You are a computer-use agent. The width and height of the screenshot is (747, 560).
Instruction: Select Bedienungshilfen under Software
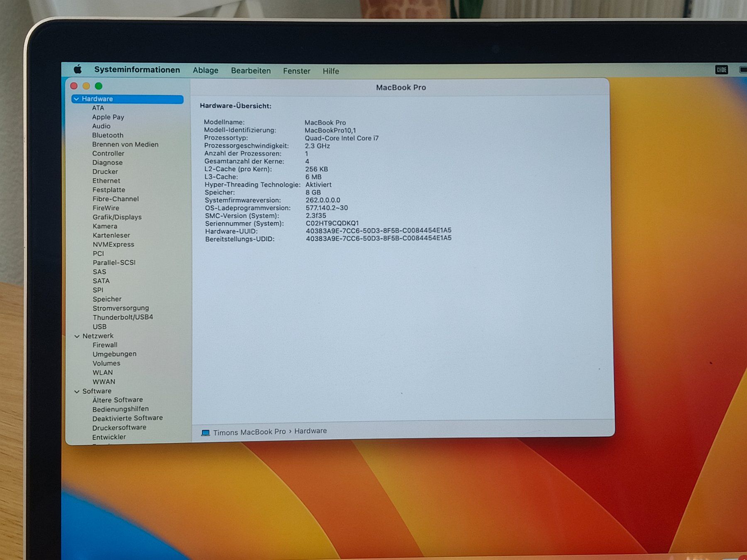120,409
